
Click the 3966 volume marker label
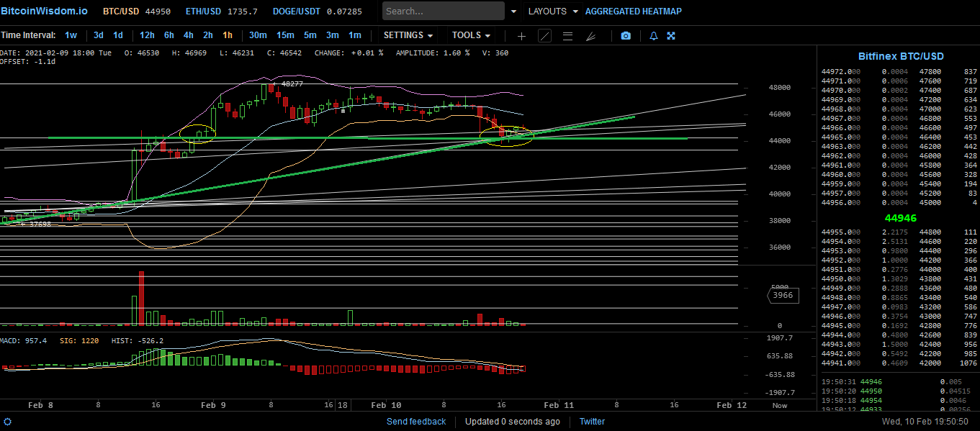point(782,295)
